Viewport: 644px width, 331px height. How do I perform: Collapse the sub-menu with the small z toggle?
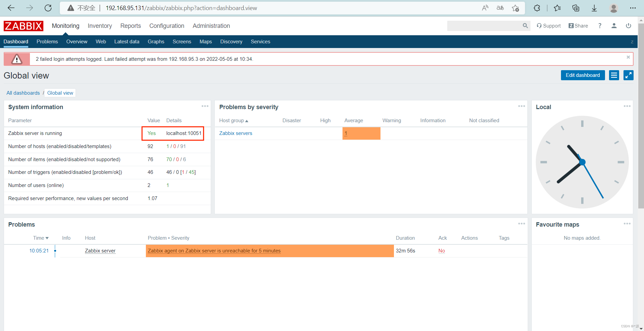632,42
